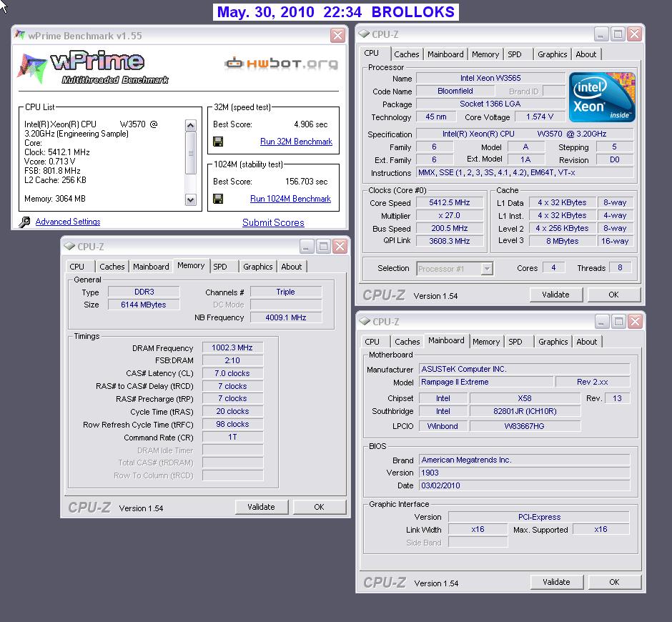The image size is (672, 622).
Task: Open About tab in CPU-Z Memory window
Action: (x=292, y=267)
